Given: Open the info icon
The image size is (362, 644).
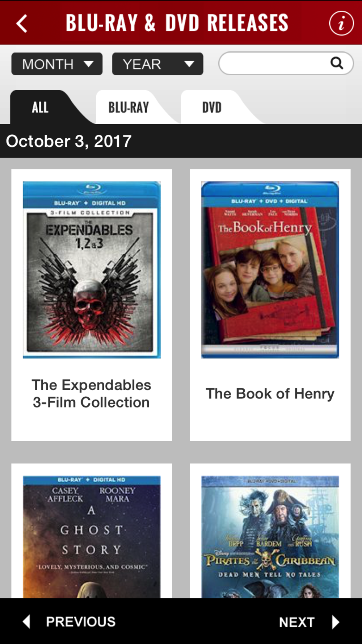Looking at the screenshot, I should pyautogui.click(x=341, y=23).
